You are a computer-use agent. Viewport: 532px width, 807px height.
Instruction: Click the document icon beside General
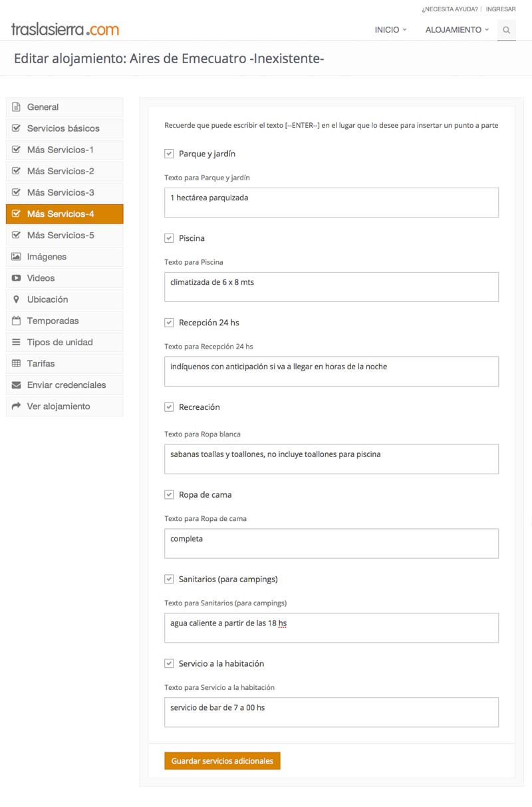pyautogui.click(x=17, y=107)
